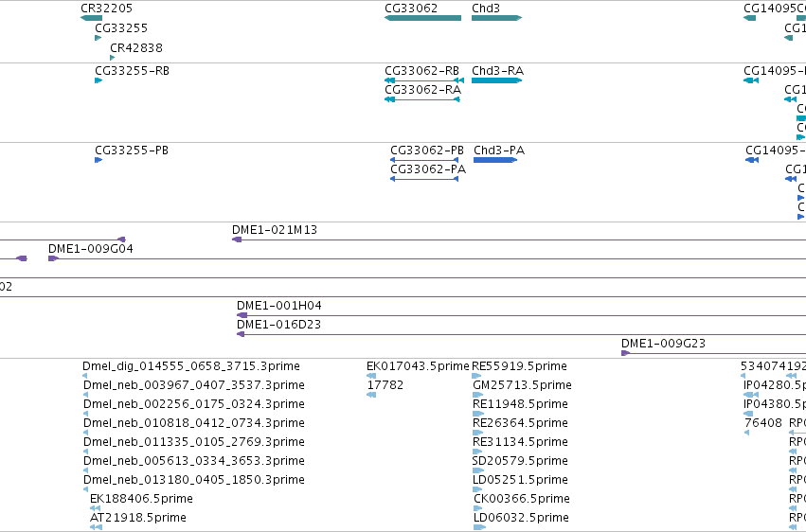Click the Dmel_neb_013180_0405_1850.3prime label
Screen dimensions: 806x532
[x=194, y=480]
